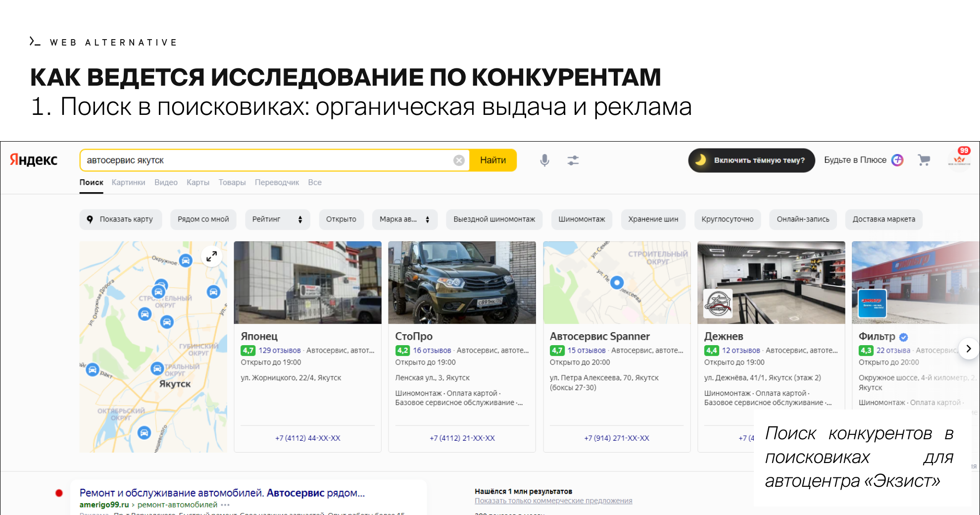980x515 pixels.
Task: Click Показать только коммерческие предложения
Action: tap(553, 501)
